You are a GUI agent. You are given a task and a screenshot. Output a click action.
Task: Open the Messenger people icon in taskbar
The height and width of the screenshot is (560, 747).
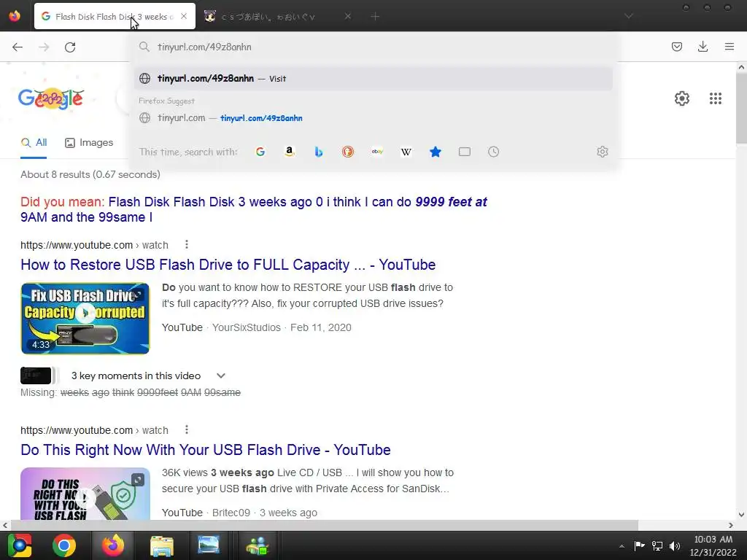tap(258, 545)
